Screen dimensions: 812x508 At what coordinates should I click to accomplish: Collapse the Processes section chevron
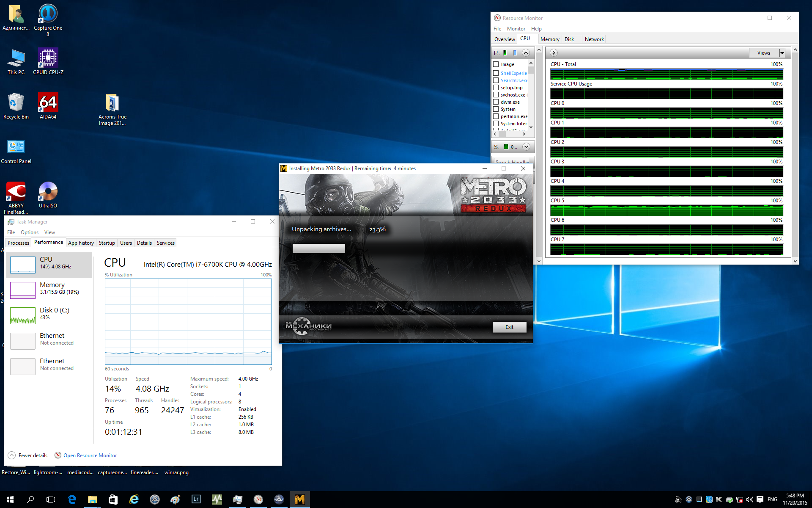(526, 53)
